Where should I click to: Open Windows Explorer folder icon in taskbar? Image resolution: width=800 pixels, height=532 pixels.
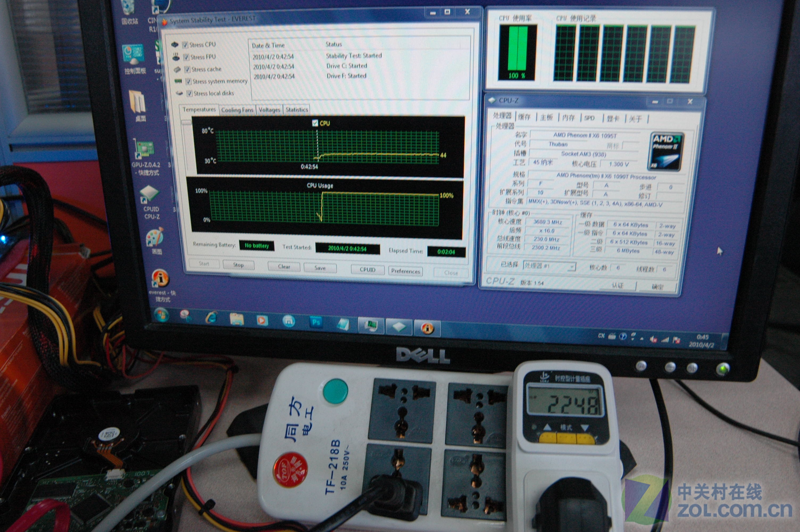coord(237,319)
